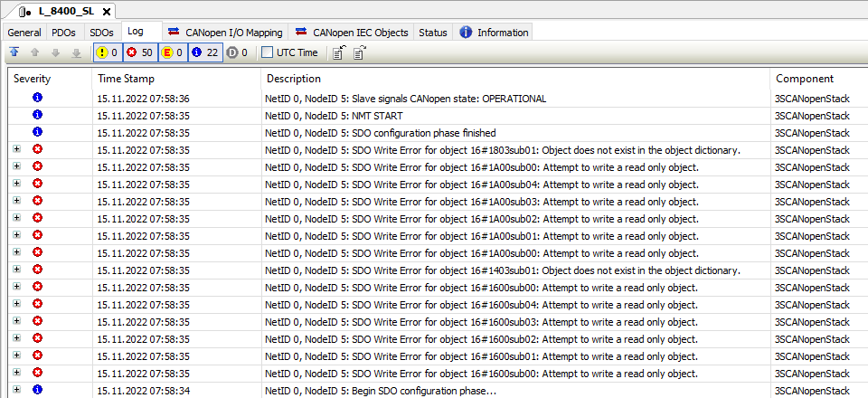Click the info icon on OPERATIONAL state row

[37, 98]
